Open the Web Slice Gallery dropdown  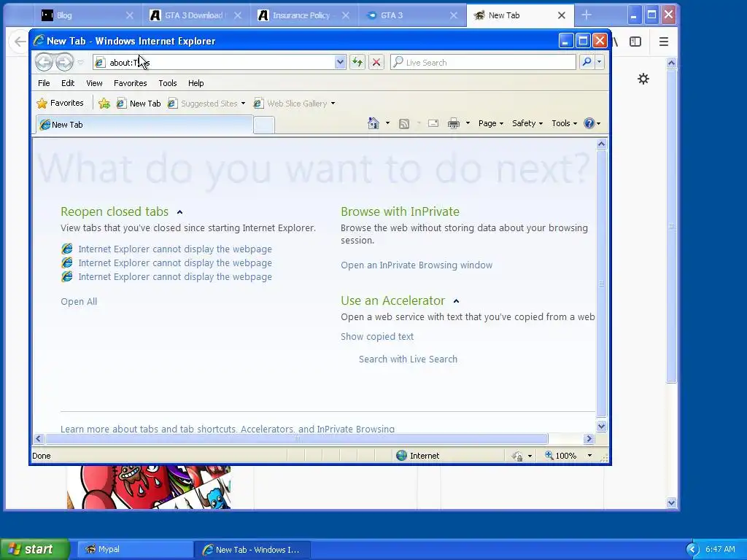333,104
